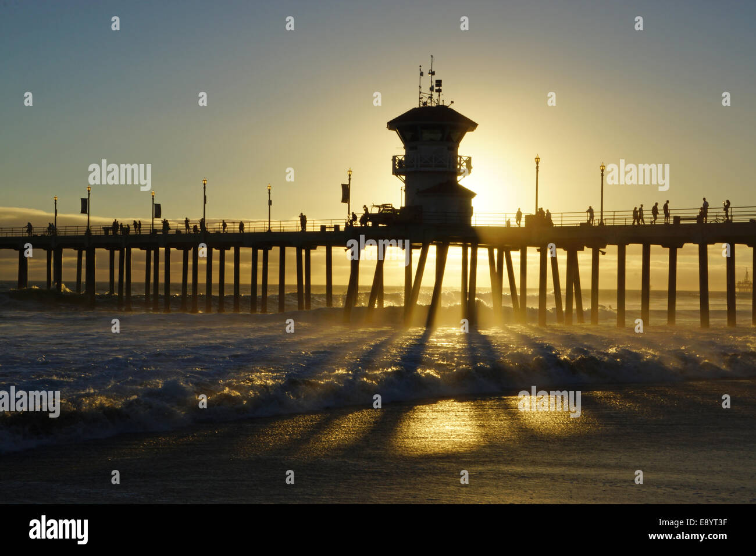Click the alamy logo in the bottom bar
The width and height of the screenshot is (756, 556).
pyautogui.click(x=59, y=530)
